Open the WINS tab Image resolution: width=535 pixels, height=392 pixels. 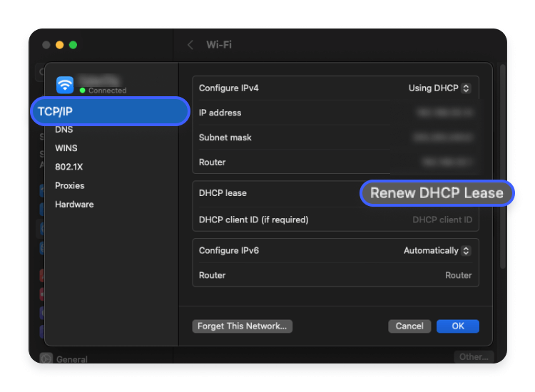(x=66, y=148)
